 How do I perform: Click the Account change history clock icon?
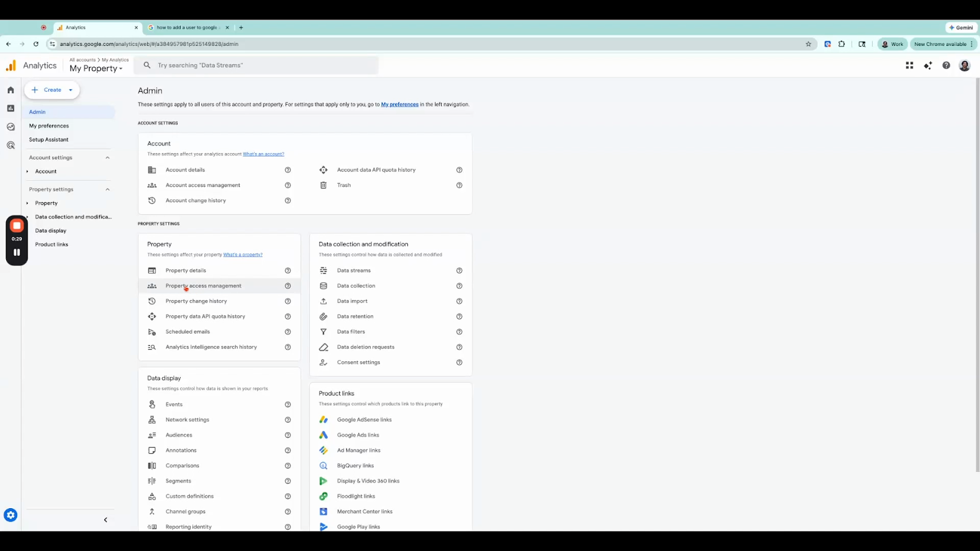[152, 201]
